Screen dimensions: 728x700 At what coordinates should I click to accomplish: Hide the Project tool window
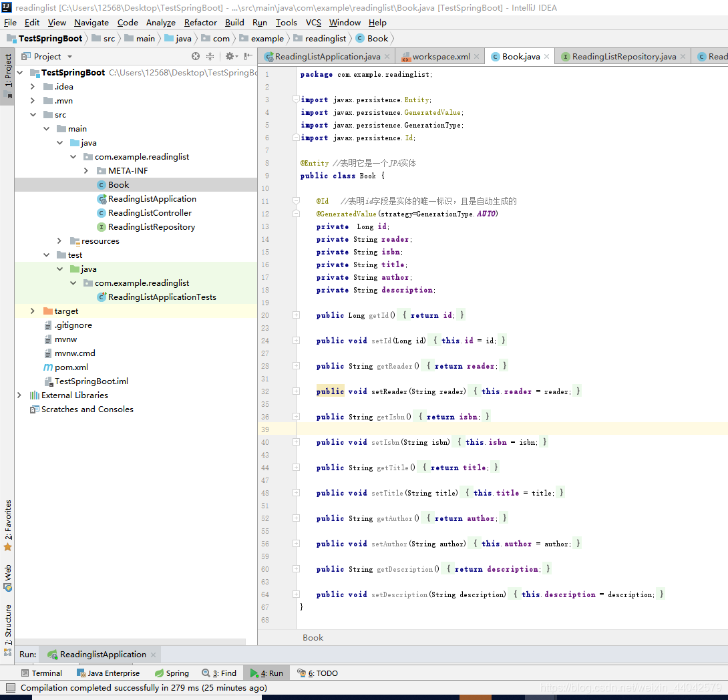(248, 56)
